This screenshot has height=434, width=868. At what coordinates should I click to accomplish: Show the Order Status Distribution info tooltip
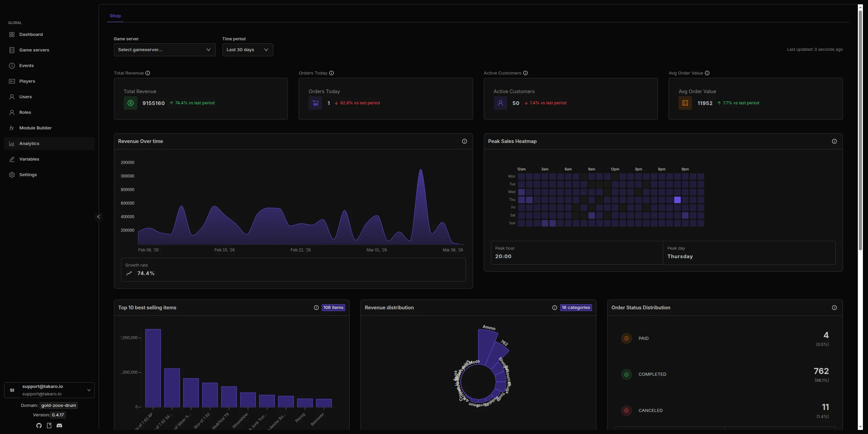pyautogui.click(x=834, y=308)
